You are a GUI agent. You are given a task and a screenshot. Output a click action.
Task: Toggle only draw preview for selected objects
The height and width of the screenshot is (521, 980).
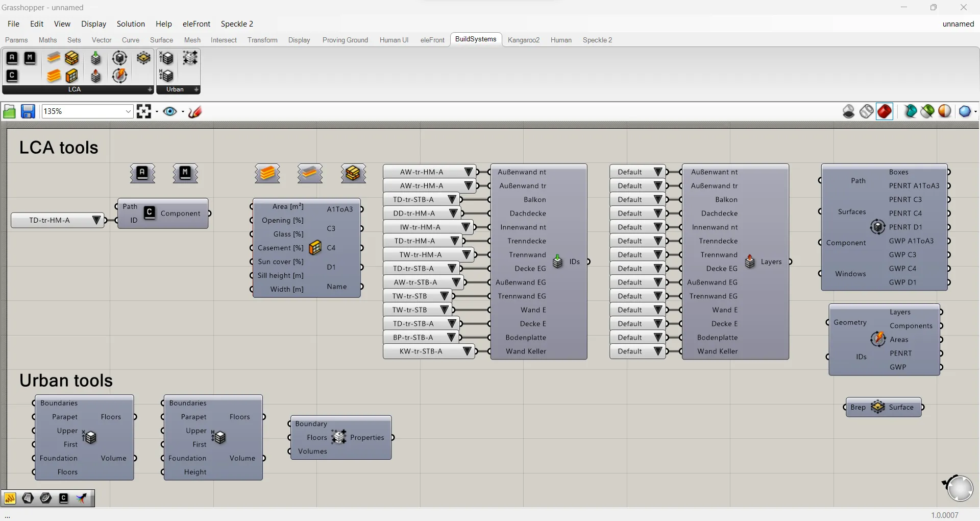point(911,111)
